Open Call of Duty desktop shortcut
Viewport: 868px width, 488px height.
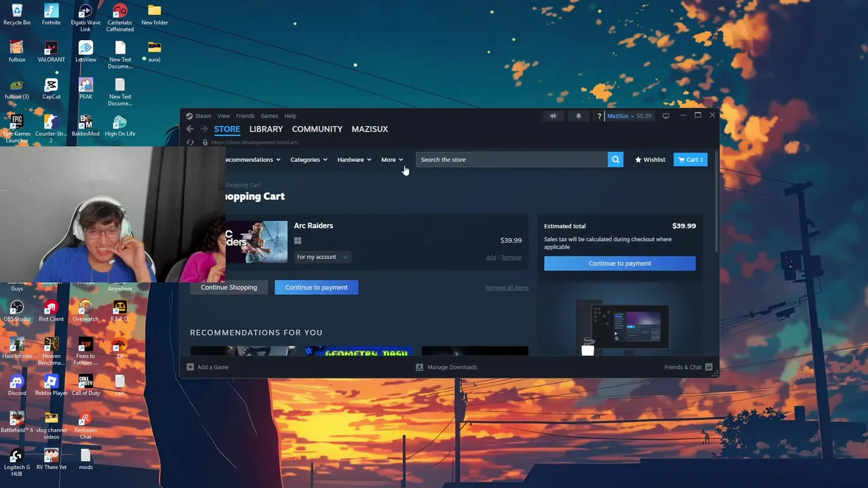click(x=85, y=386)
